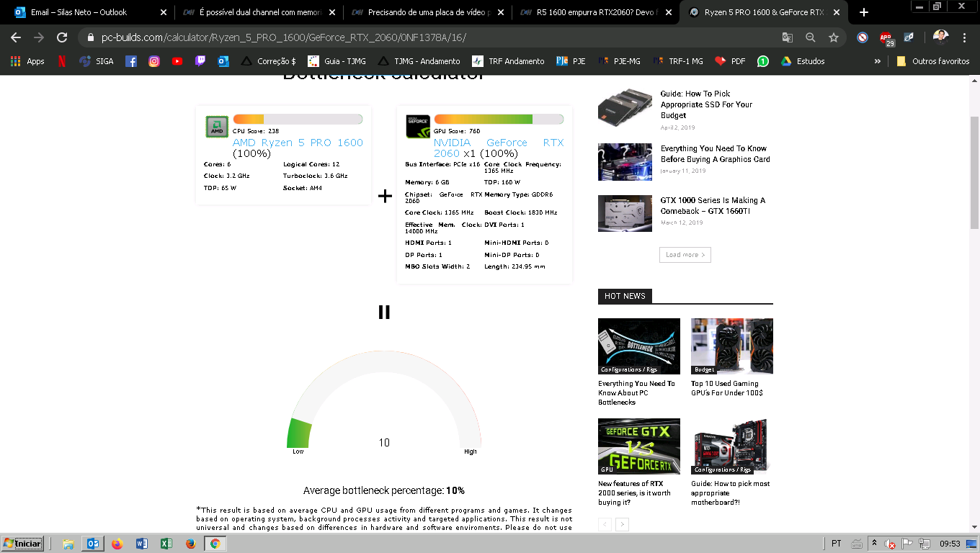
Task: Open the Apps bookmark shortcut
Action: (27, 61)
